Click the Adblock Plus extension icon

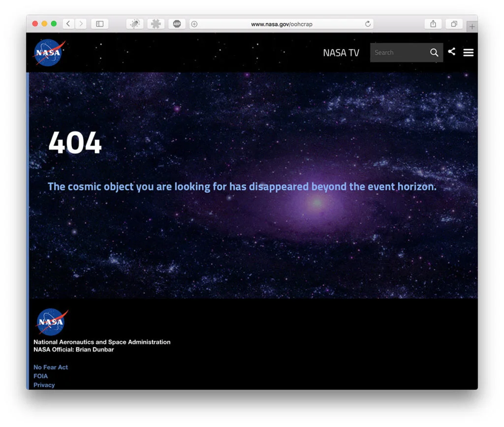[x=177, y=24]
